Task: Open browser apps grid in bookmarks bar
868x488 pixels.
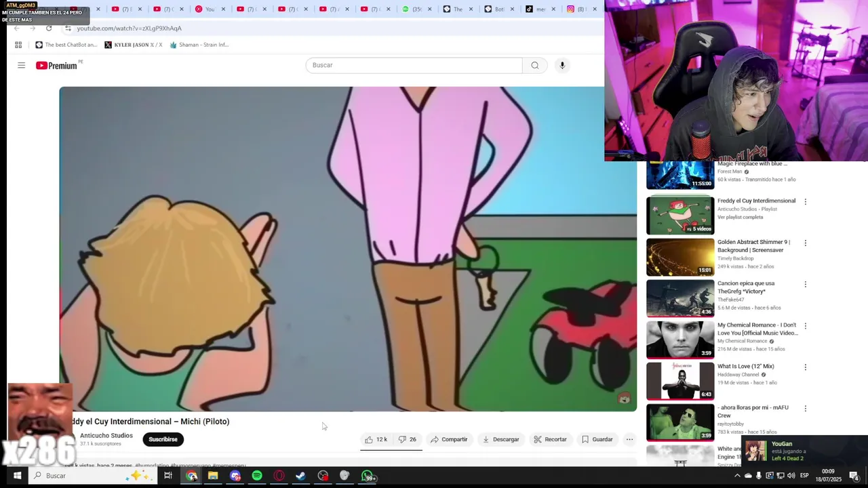Action: pos(18,45)
